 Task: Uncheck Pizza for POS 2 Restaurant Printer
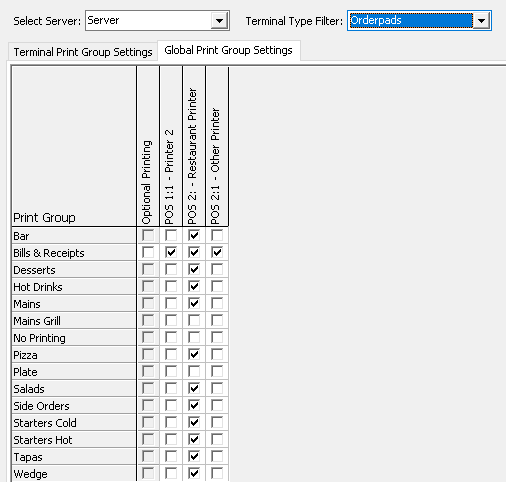(x=194, y=354)
